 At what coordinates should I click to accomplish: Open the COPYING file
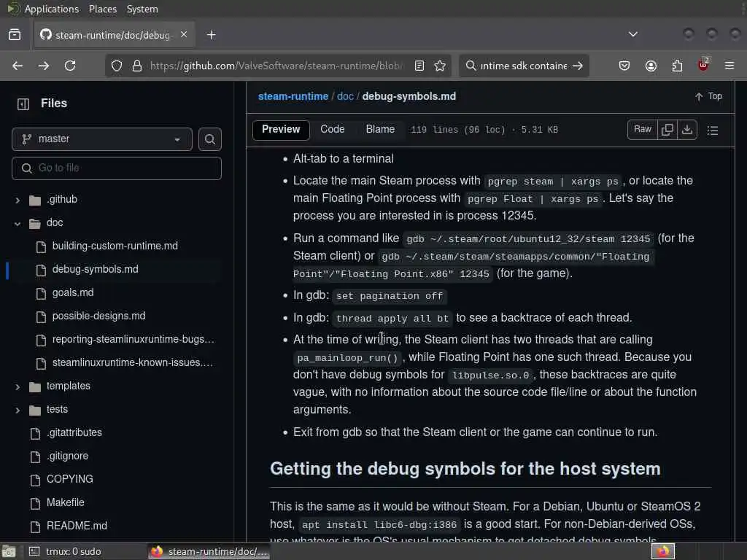(69, 479)
